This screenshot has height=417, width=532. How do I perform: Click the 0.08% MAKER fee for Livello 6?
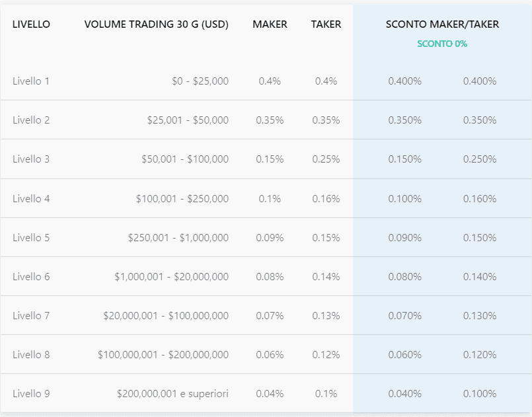coord(270,276)
